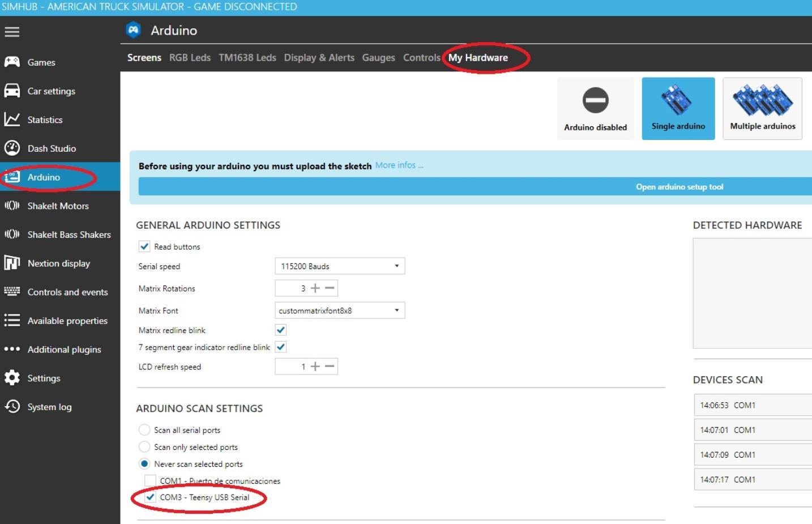Viewport: 812px width, 524px height.
Task: Select 14:07:01 COM1 scan entry
Action: coord(753,430)
